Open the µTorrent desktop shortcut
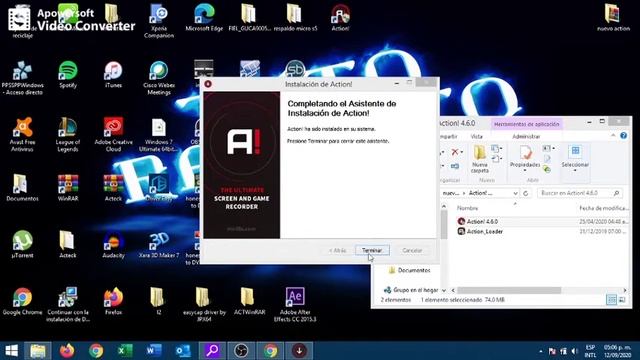Viewport: 640px width, 360px height. (22, 245)
